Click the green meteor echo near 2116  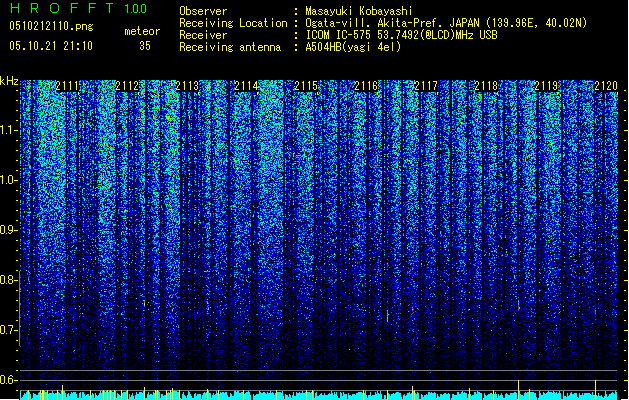pyautogui.click(x=388, y=316)
